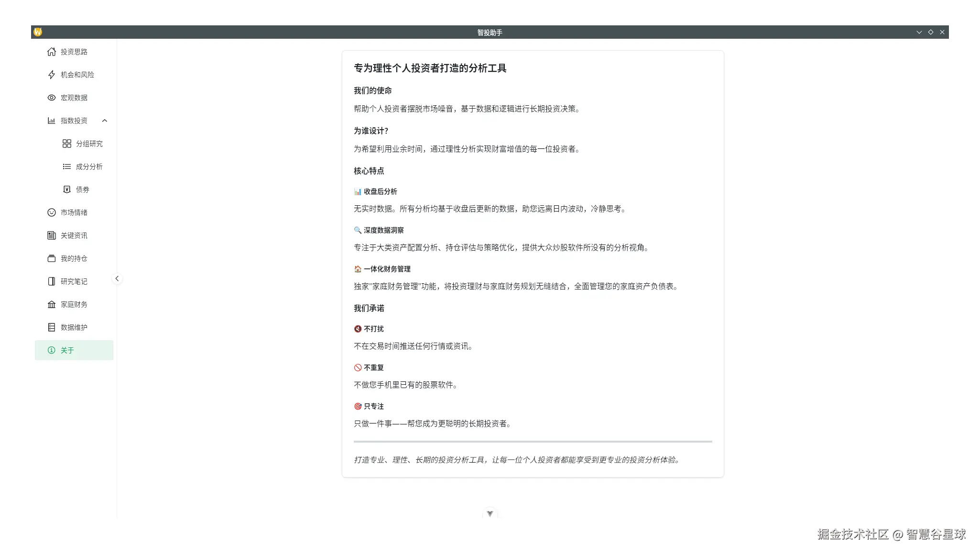Navigate to the 家庭财务 page

pos(73,304)
